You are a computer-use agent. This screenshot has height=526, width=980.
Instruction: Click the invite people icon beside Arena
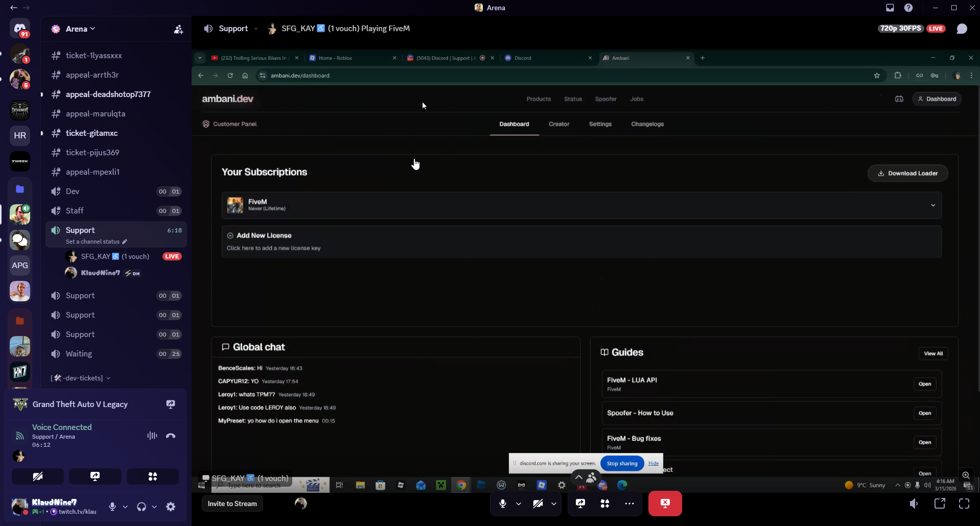coord(178,29)
